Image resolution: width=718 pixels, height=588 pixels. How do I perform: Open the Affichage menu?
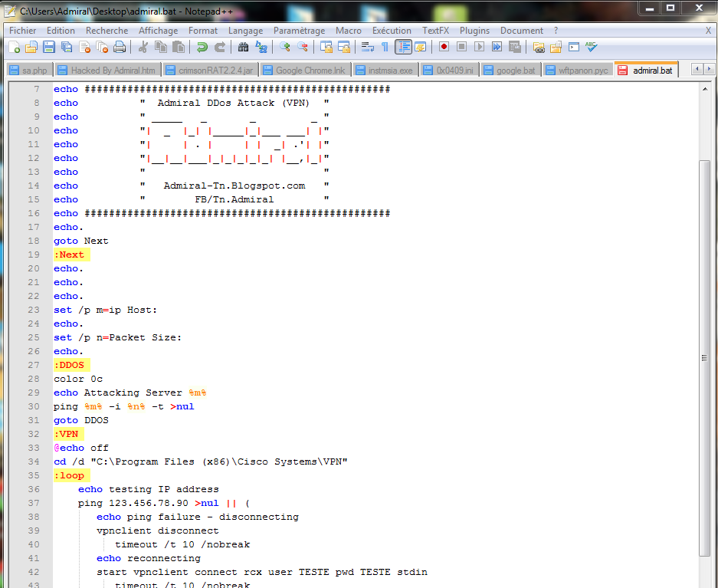point(158,31)
